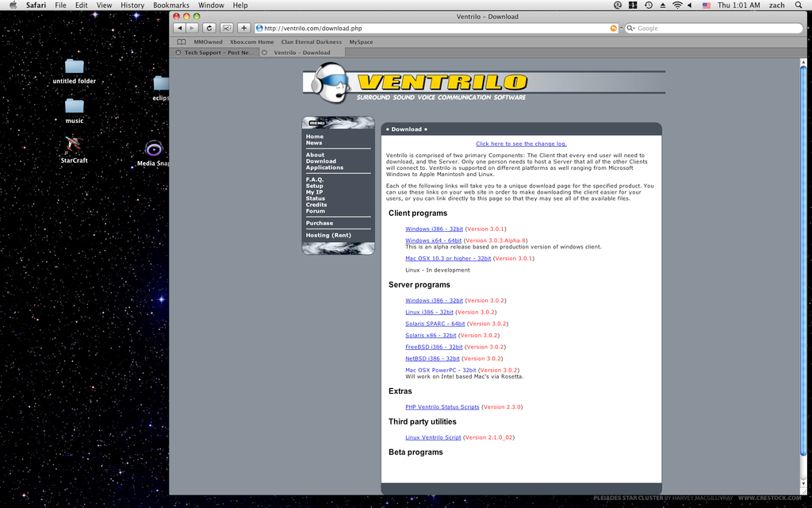Open the View menu
Screen dimensions: 812x508
pyautogui.click(x=104, y=6)
